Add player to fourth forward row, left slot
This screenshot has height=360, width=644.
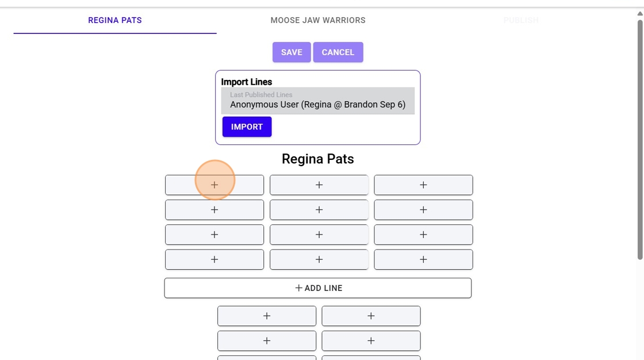pyautogui.click(x=214, y=259)
